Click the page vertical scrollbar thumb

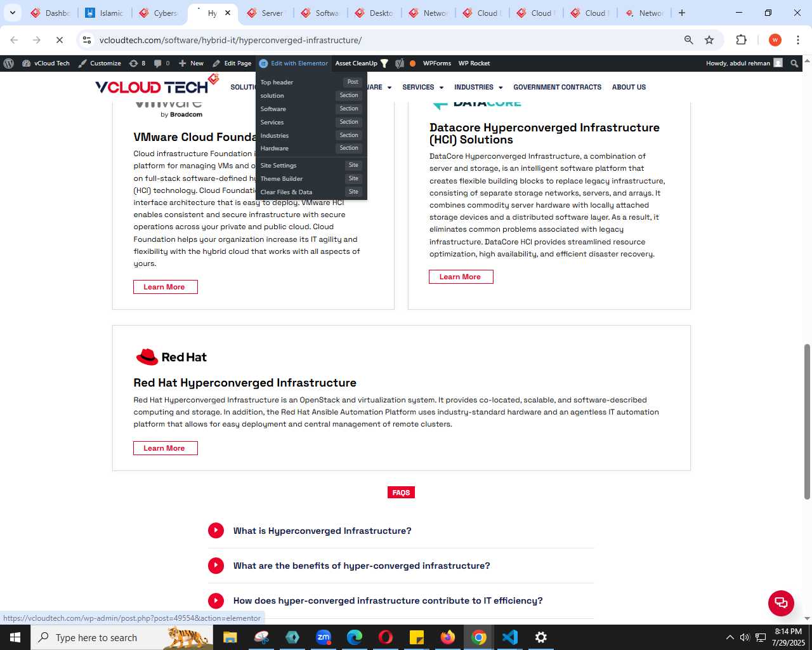pos(807,421)
